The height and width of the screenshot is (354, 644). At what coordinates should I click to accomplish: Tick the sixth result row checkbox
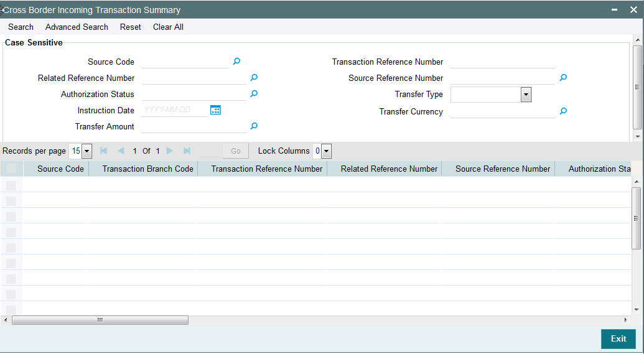11,263
